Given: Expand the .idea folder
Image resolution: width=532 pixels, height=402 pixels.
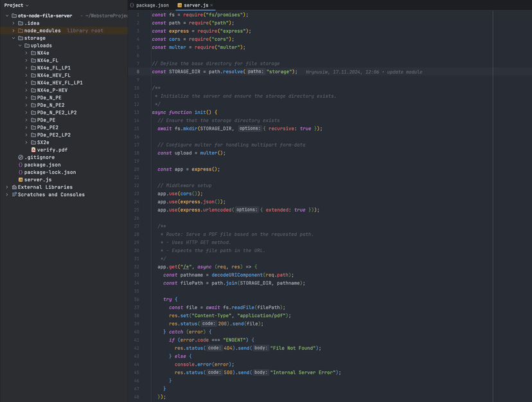Looking at the screenshot, I should [13, 23].
